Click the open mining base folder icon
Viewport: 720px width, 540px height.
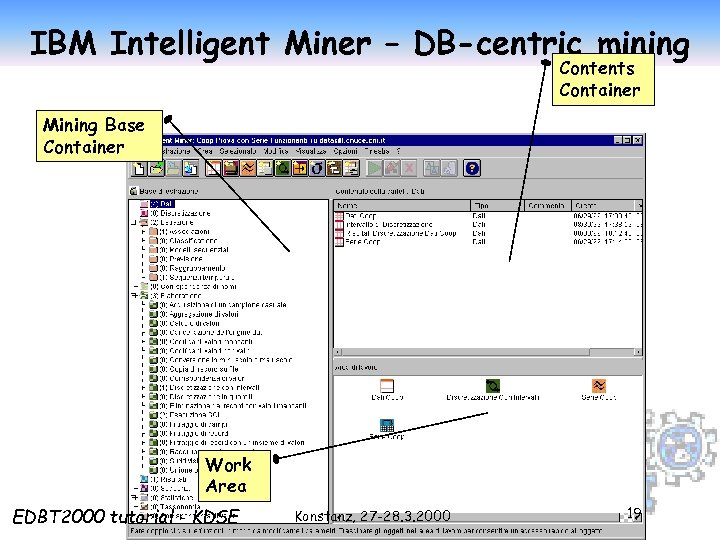[156, 169]
